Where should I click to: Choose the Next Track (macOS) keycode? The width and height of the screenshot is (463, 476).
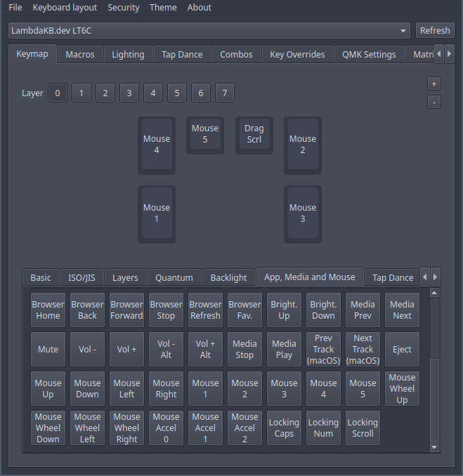coord(363,350)
